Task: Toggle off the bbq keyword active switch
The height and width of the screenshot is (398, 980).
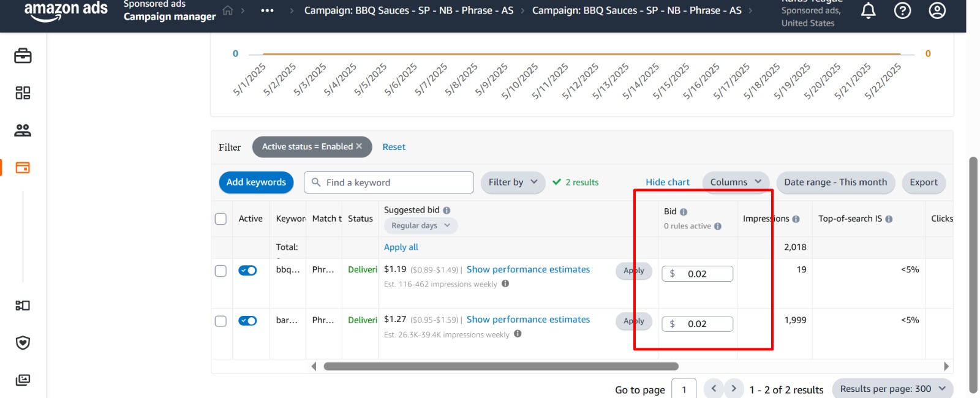Action: (247, 271)
